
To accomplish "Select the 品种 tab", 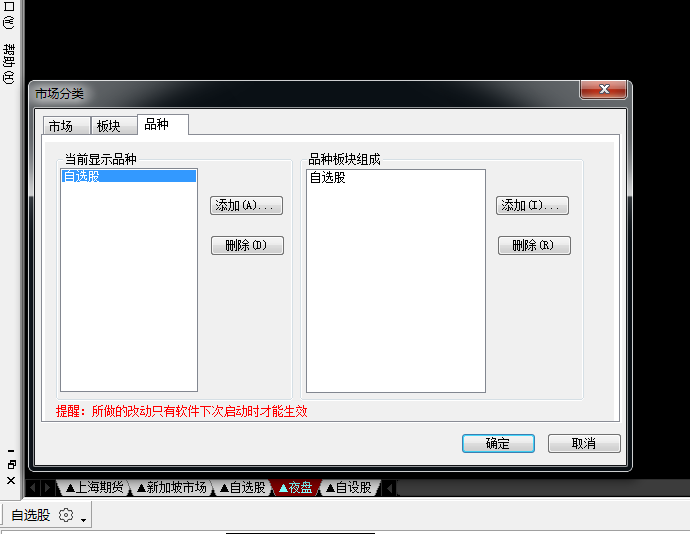I will [x=163, y=125].
